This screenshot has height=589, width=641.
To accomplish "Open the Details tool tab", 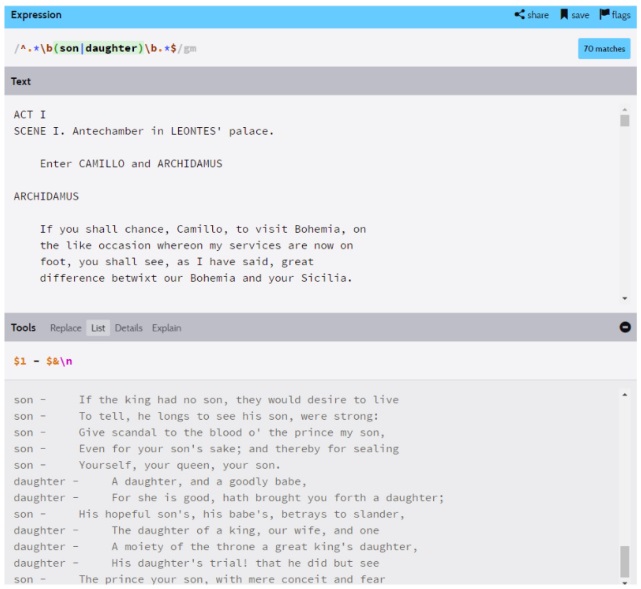I will [129, 328].
